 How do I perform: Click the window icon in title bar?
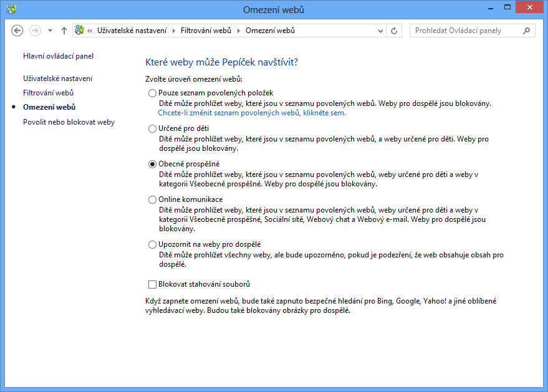click(x=11, y=9)
